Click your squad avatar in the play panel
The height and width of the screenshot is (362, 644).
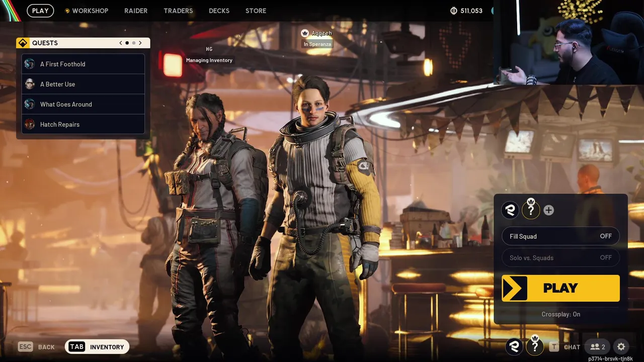tap(511, 210)
